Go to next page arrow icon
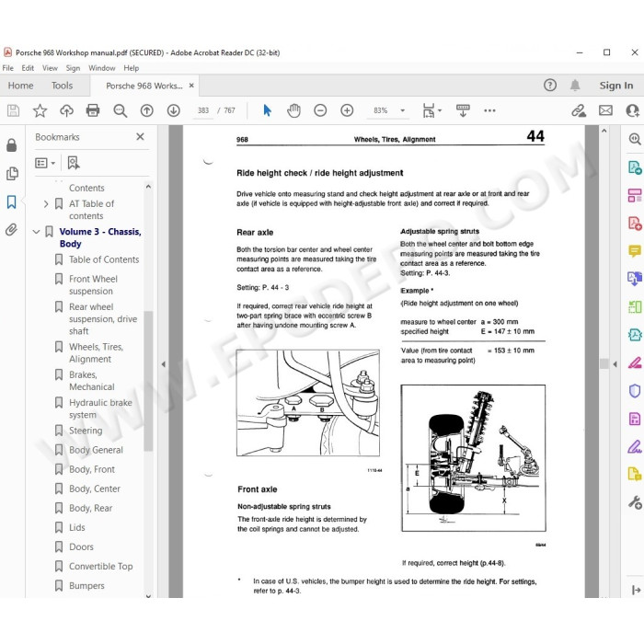The width and height of the screenshot is (644, 644). pyautogui.click(x=174, y=110)
